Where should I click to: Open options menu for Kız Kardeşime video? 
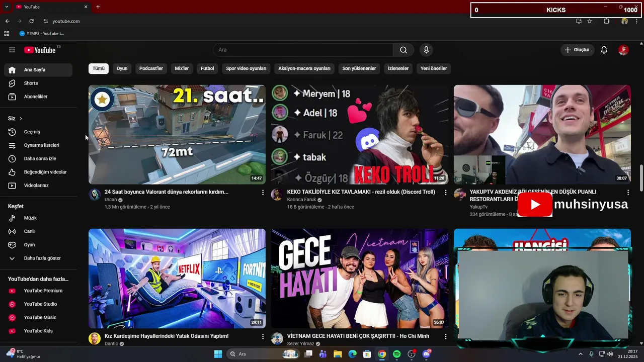point(263,336)
